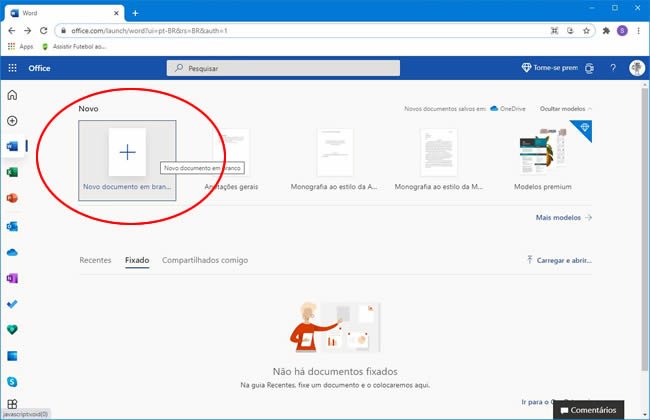
Task: Open Excel from the left sidebar
Action: coord(12,173)
